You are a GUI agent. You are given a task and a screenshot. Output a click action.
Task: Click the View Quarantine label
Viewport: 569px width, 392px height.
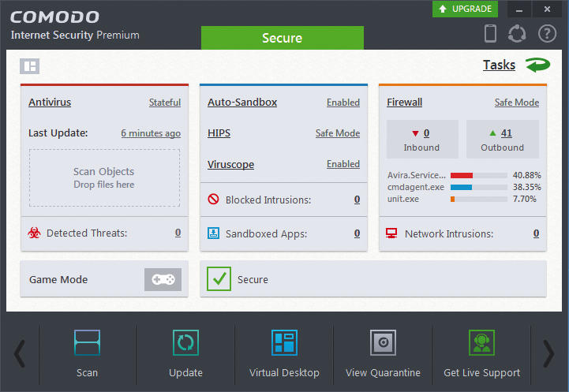pyautogui.click(x=384, y=373)
